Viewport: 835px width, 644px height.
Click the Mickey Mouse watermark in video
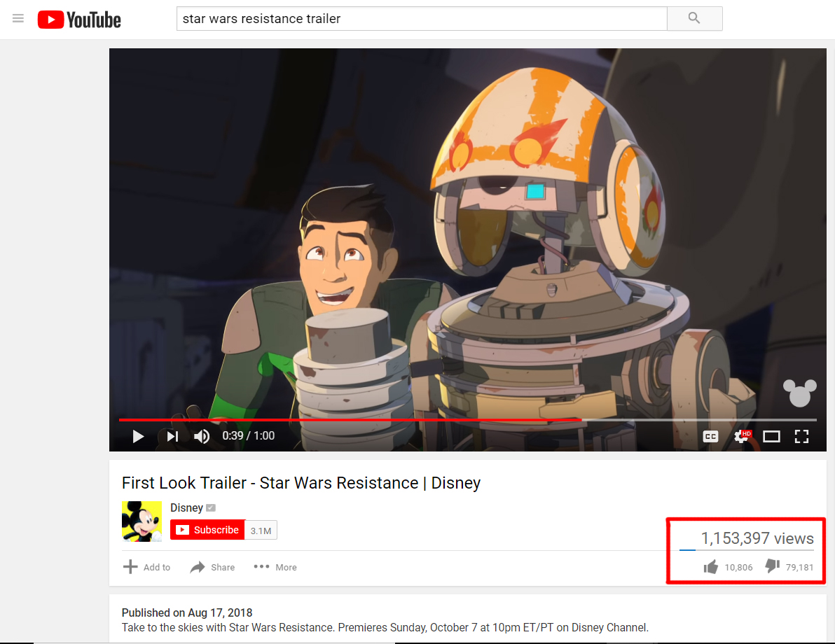[799, 393]
